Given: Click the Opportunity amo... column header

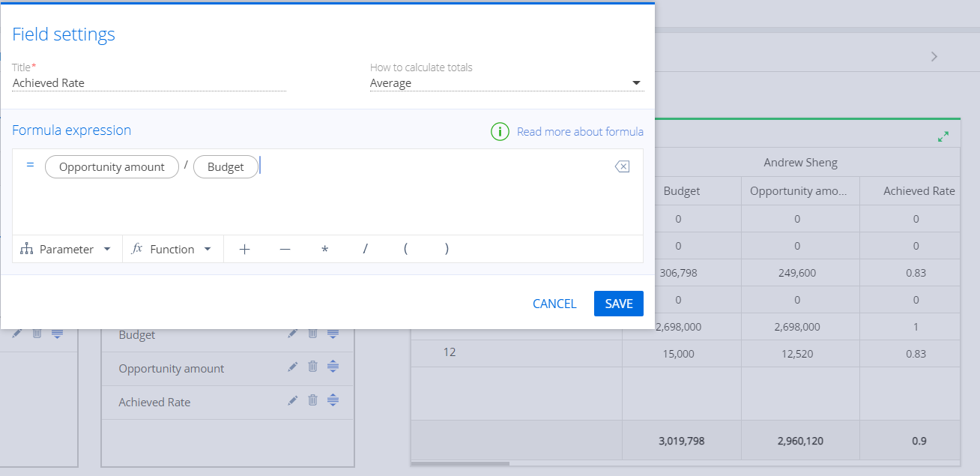Looking at the screenshot, I should (x=798, y=191).
